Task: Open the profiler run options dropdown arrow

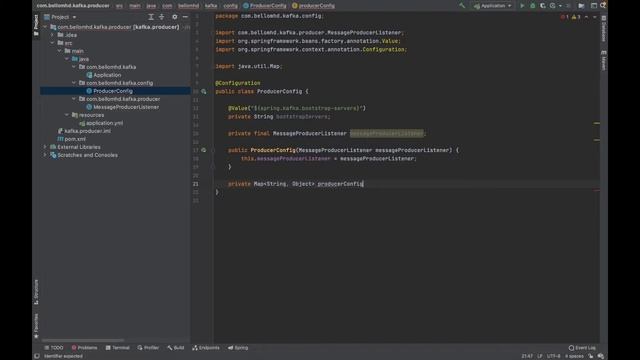Action: [x=560, y=6]
